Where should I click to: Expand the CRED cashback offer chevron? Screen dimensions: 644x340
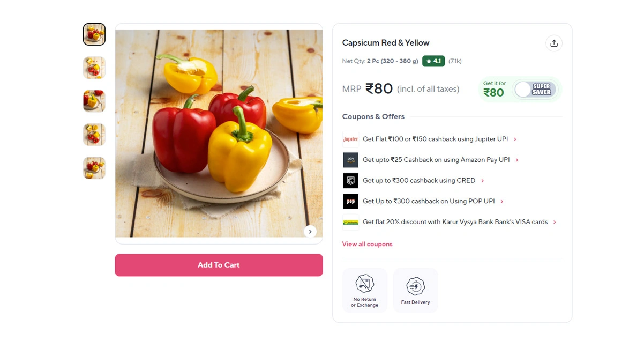[x=483, y=181]
